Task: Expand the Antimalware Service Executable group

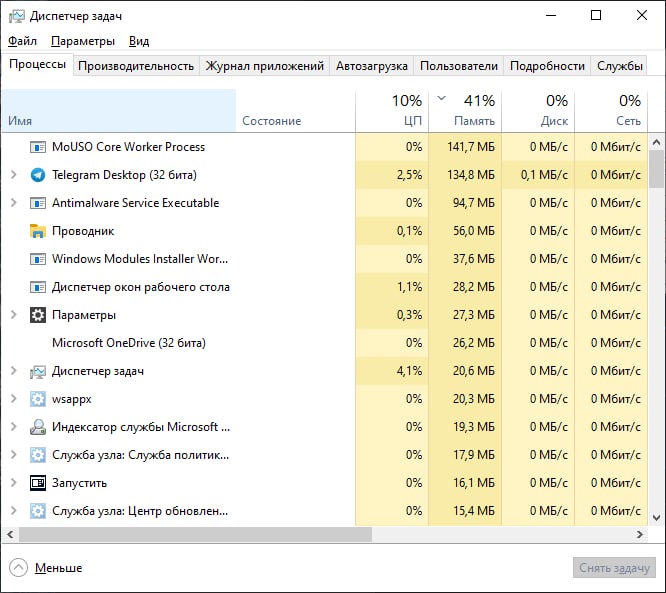Action: tap(14, 203)
